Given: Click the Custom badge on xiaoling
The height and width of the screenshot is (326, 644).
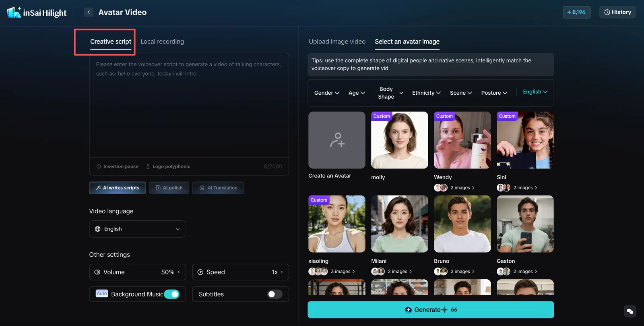Looking at the screenshot, I should pos(319,200).
